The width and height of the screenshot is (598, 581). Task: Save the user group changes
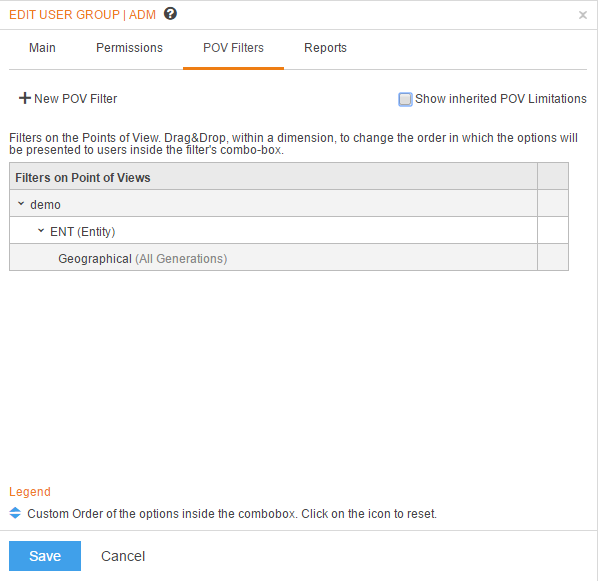(45, 556)
